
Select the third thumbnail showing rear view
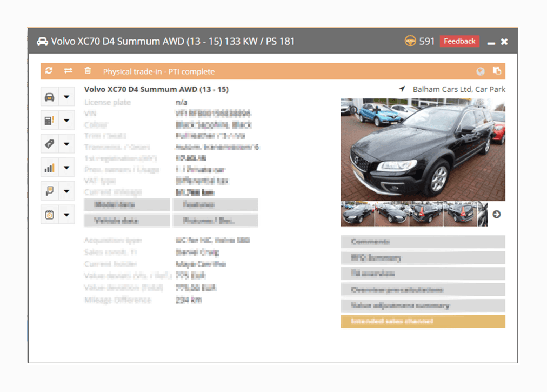pyautogui.click(x=426, y=214)
